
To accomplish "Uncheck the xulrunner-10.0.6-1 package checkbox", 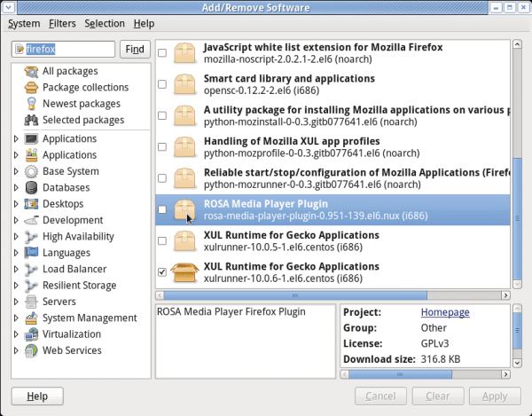I will click(161, 272).
